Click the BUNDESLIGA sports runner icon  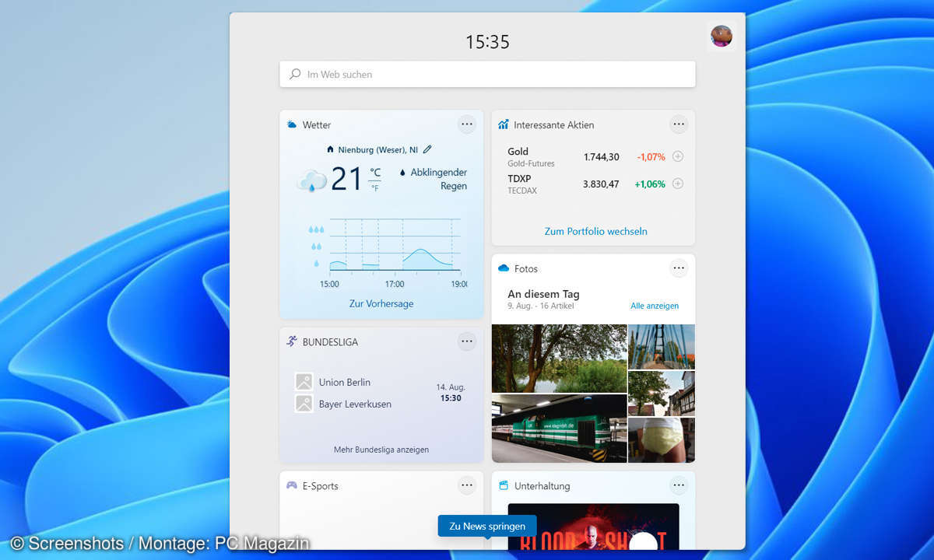click(292, 341)
